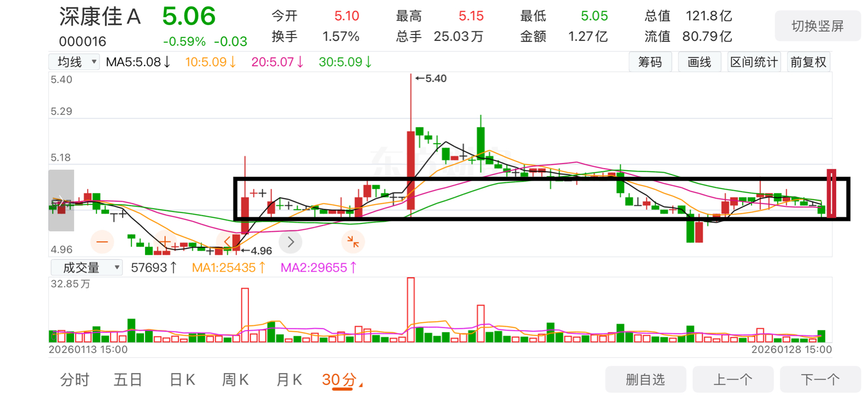This screenshot has height=401, width=868.
Task: Open the 成交量 indicator dropdown
Action: point(87,268)
